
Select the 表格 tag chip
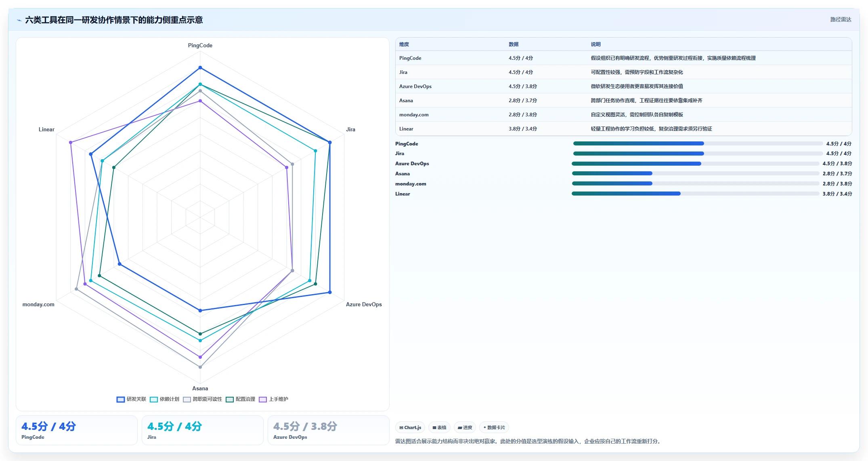439,427
